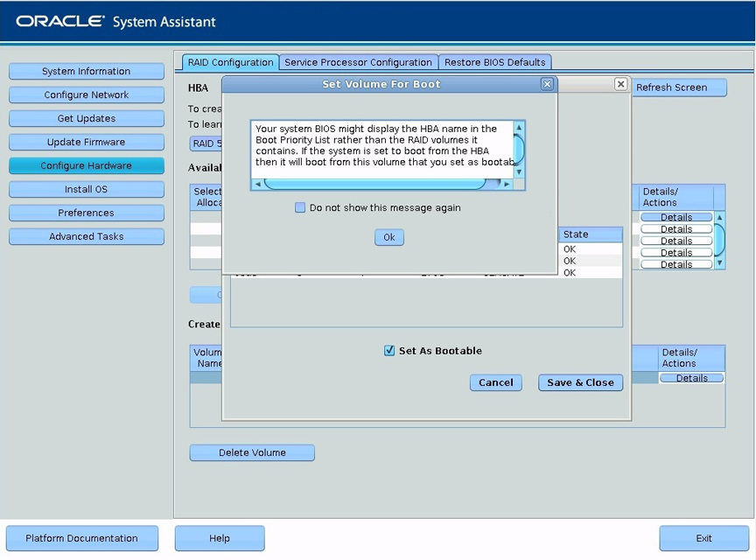Viewport: 756px width, 560px height.
Task: Click message box right scroll arrow
Action: click(507, 185)
